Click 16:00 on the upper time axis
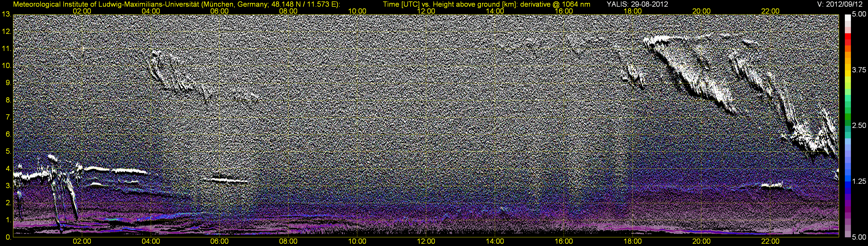Viewport: 868px width, 246px height. [564, 11]
